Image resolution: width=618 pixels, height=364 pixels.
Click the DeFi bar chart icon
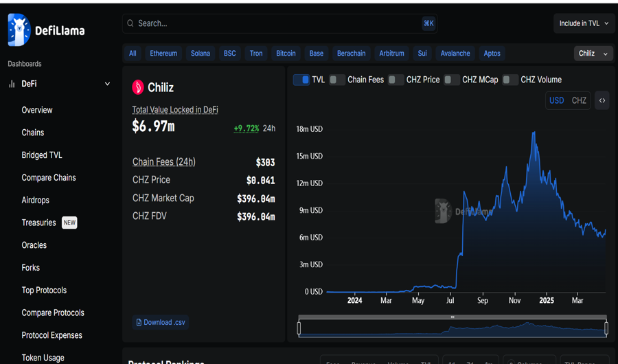(x=12, y=84)
